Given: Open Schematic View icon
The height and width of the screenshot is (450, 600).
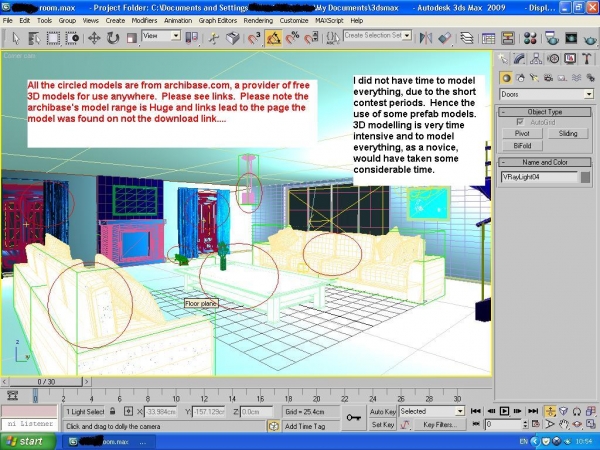Looking at the screenshot, I should 507,38.
